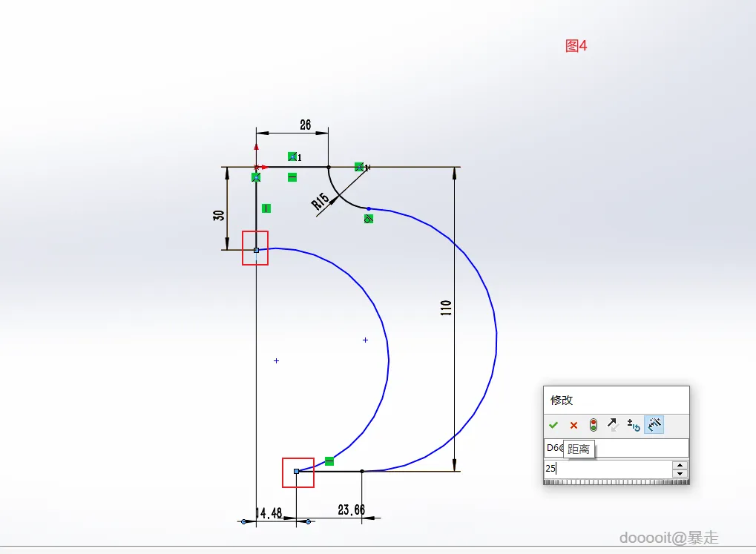Click the dimension value field showing 25
Image resolution: width=756 pixels, height=554 pixels.
(608, 468)
